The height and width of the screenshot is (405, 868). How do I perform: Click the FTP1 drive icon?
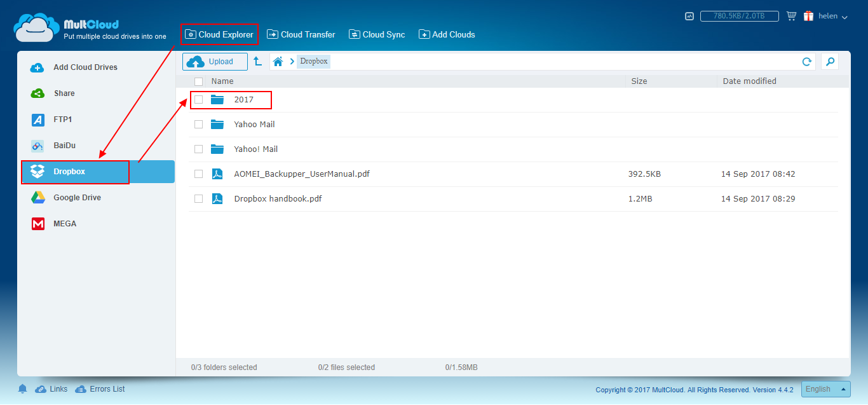tap(37, 120)
